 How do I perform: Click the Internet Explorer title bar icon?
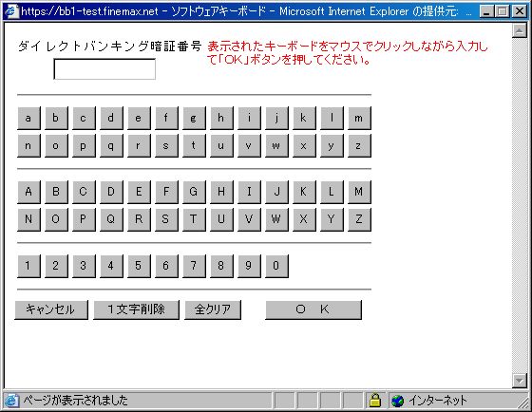click(x=11, y=11)
